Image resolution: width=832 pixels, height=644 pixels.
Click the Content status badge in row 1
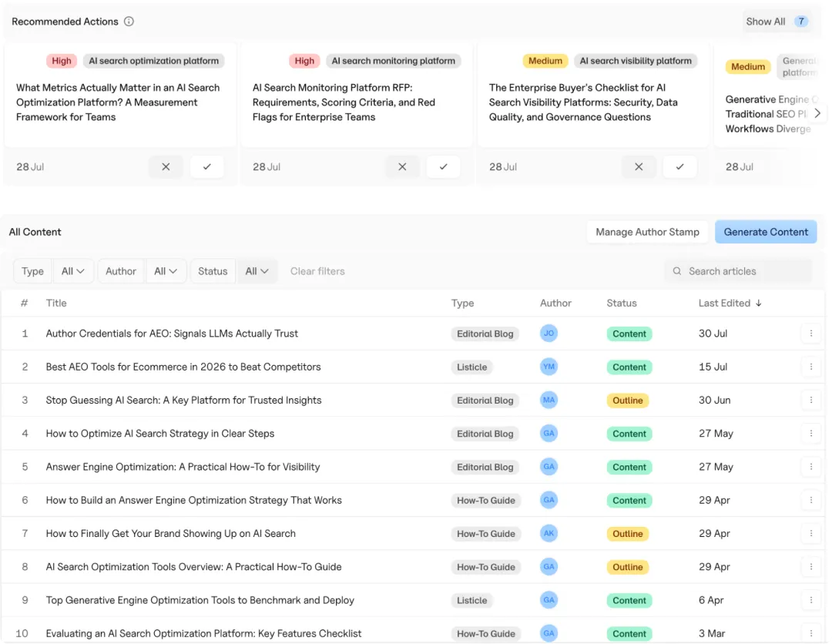(x=629, y=334)
